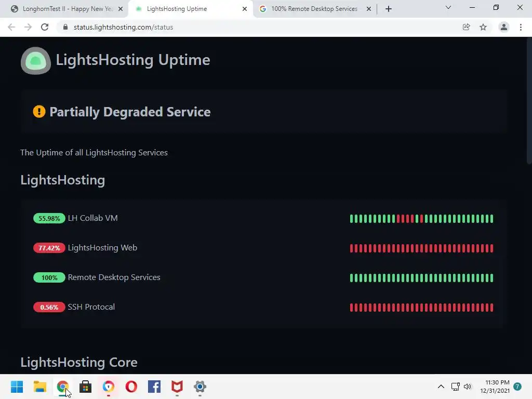Switch to the LonghornTest II tab

(x=63, y=9)
